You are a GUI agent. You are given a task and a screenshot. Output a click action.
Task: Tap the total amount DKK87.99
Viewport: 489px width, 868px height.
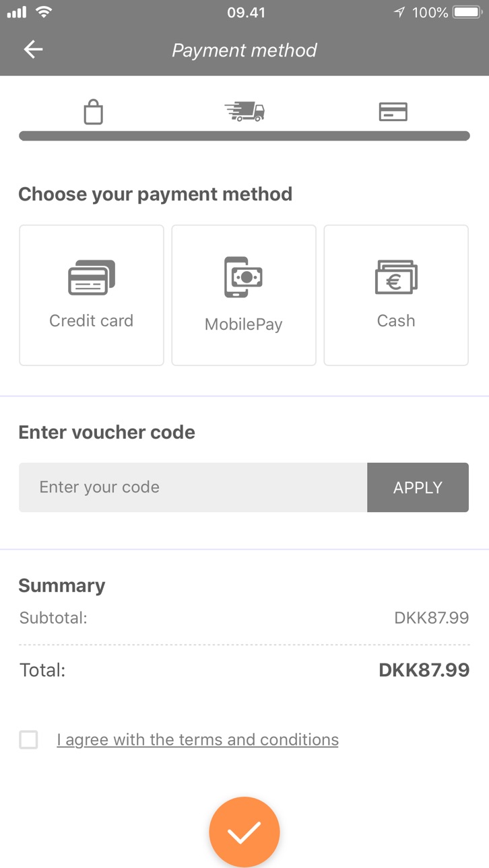pos(424,670)
